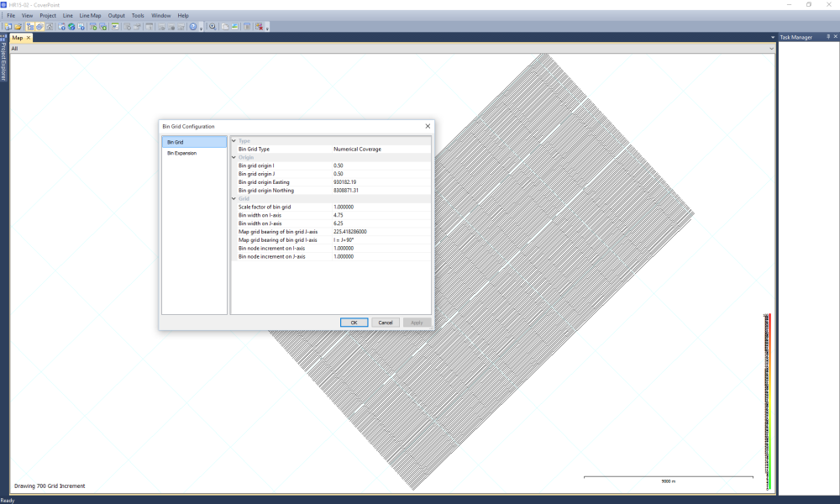This screenshot has width=840, height=504.
Task: Click OK in Bin Grid Configuration
Action: [354, 323]
